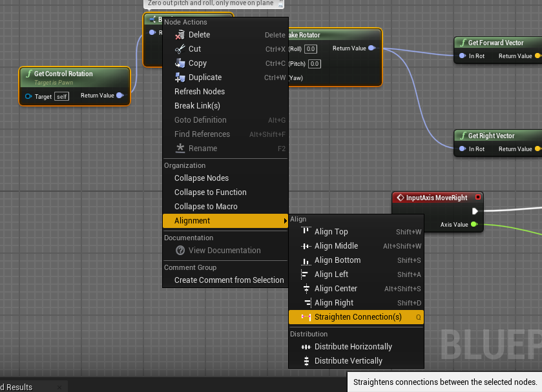Click the Align Right icon
Viewport: 542px width, 392px height.
(x=307, y=303)
